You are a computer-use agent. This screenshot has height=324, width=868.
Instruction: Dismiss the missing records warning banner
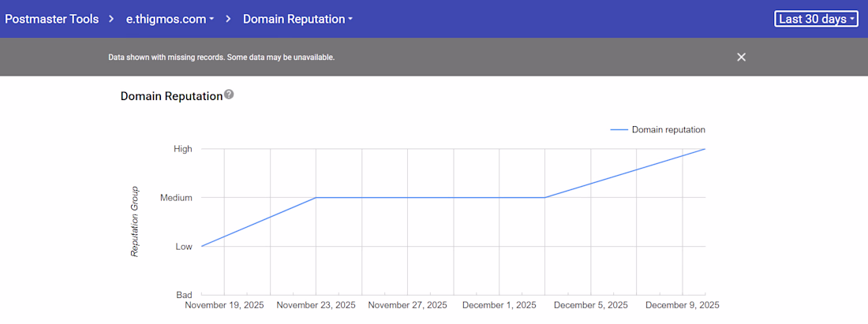pos(741,57)
